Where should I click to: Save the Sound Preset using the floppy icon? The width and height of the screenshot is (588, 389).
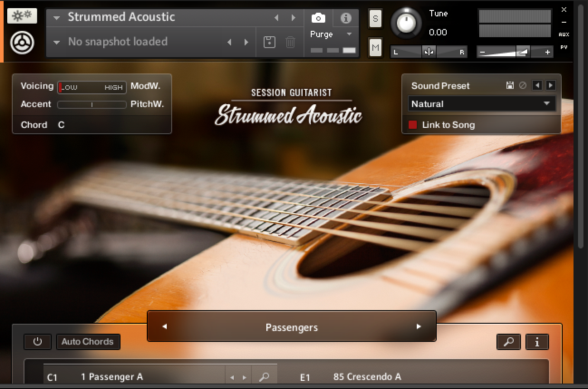pos(511,85)
